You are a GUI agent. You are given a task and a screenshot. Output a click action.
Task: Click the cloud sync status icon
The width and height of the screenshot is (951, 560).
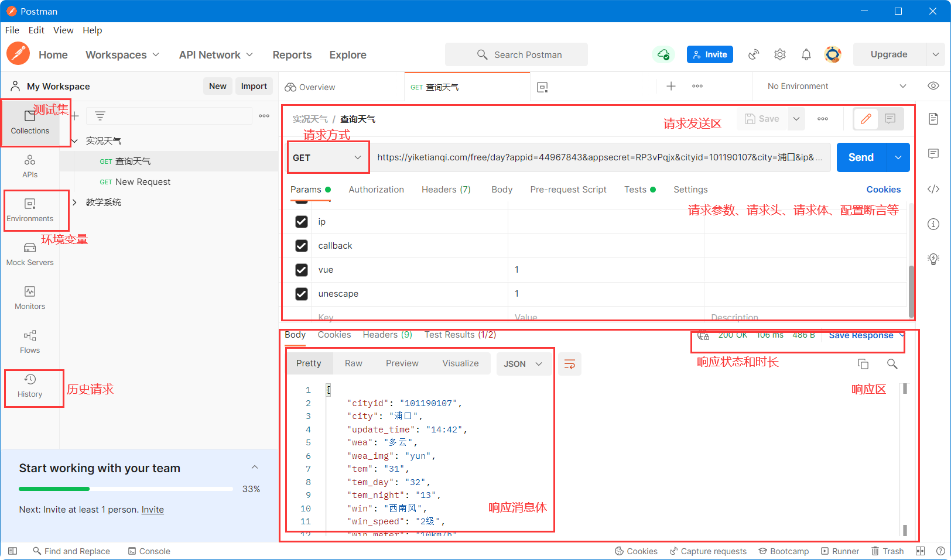[663, 54]
